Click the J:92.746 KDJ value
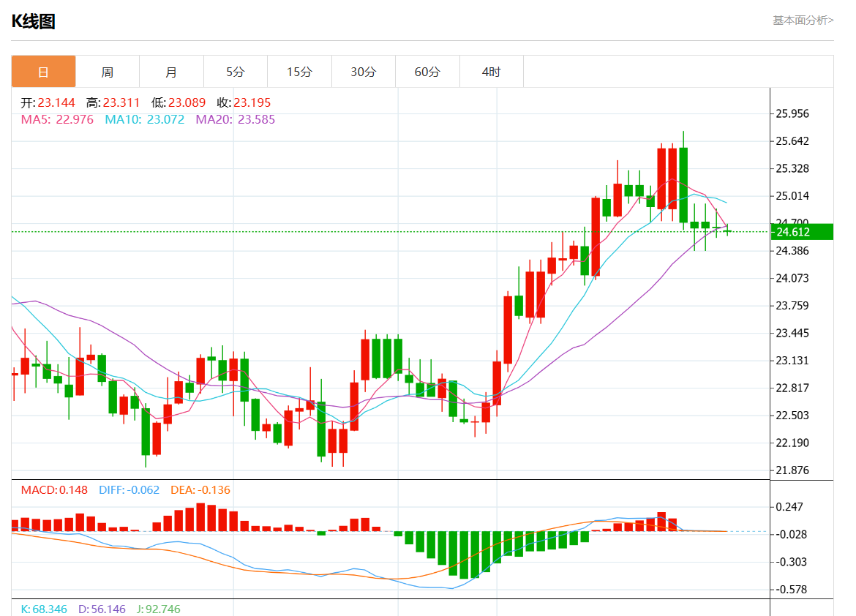 pyautogui.click(x=158, y=609)
